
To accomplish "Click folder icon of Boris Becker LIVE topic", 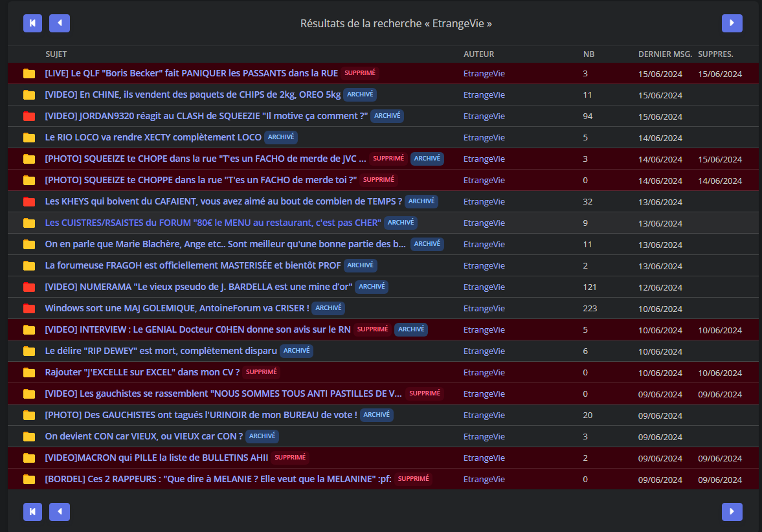I will (29, 73).
